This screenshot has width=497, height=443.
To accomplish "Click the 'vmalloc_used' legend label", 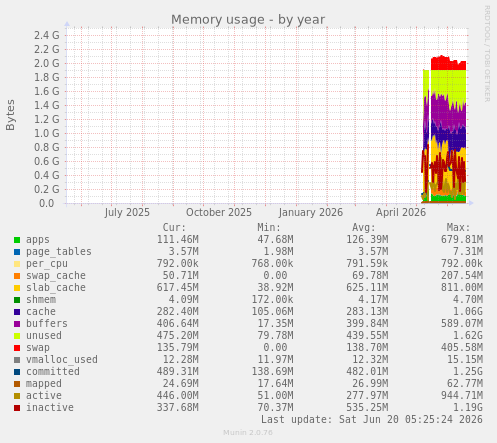I will [62, 360].
